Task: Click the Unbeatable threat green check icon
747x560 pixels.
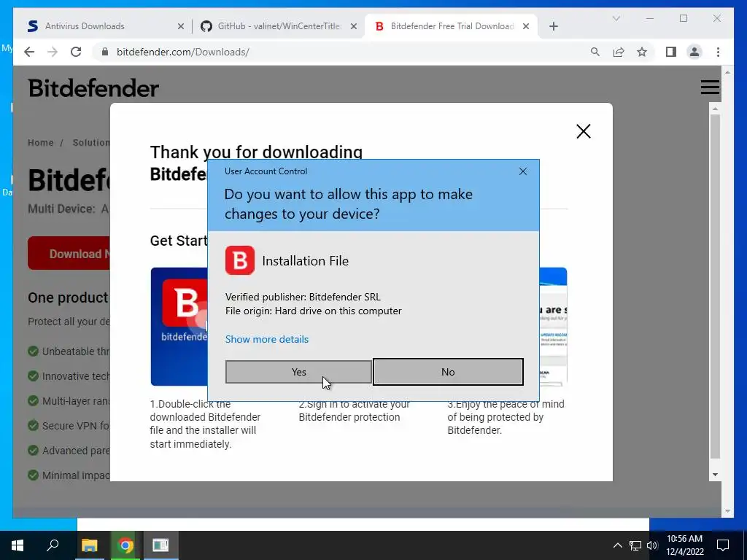Action: click(34, 351)
